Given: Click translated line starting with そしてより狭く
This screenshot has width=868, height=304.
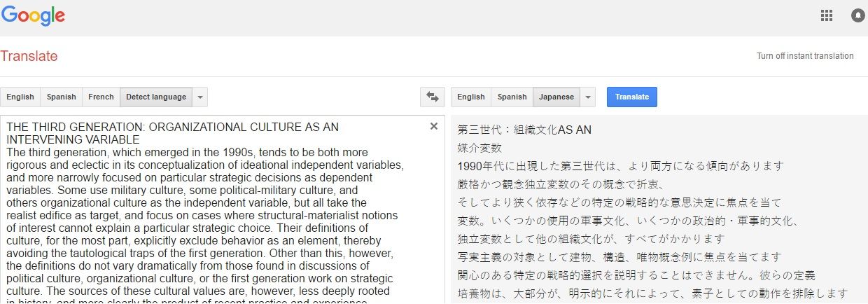Looking at the screenshot, I should [619, 203].
